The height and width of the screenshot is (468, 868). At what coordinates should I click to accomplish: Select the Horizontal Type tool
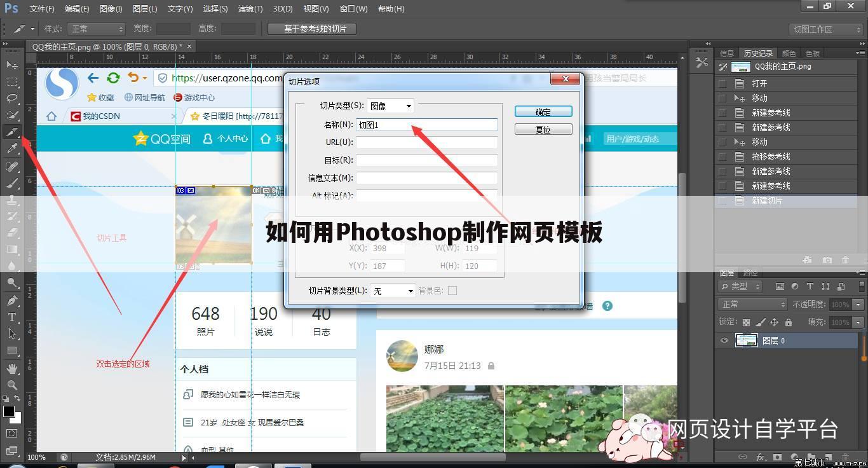(x=12, y=317)
